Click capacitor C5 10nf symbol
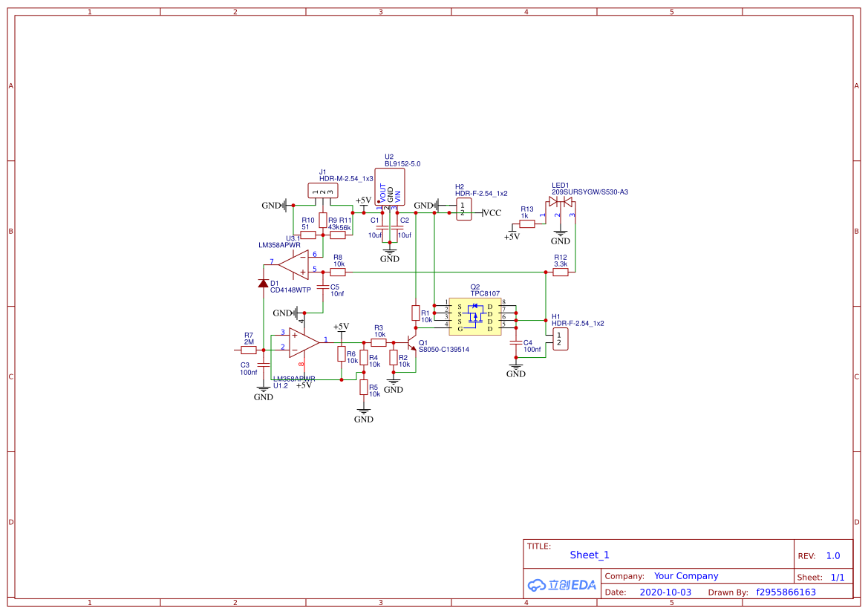This screenshot has width=868, height=614. [x=324, y=287]
